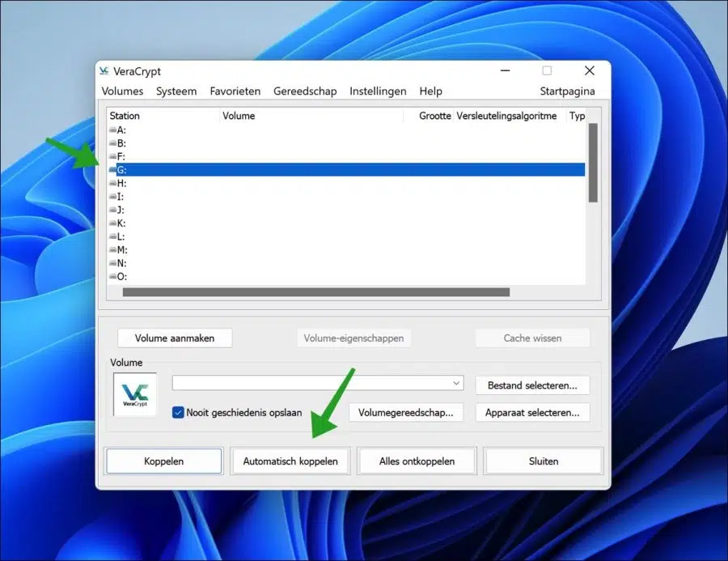Viewport: 728px width, 561px height.
Task: Select drive letter O: in list
Action: coord(122,277)
